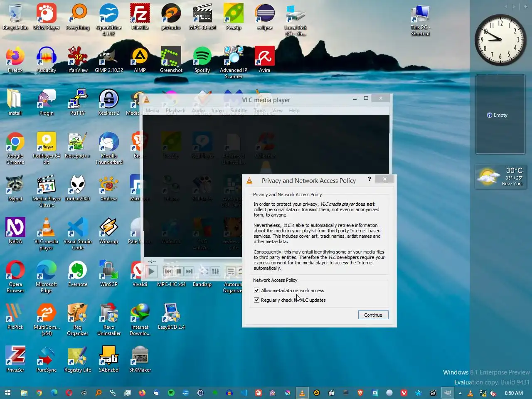The height and width of the screenshot is (399, 532).
Task: Launch Winamp desktop shortcut
Action: click(x=109, y=231)
